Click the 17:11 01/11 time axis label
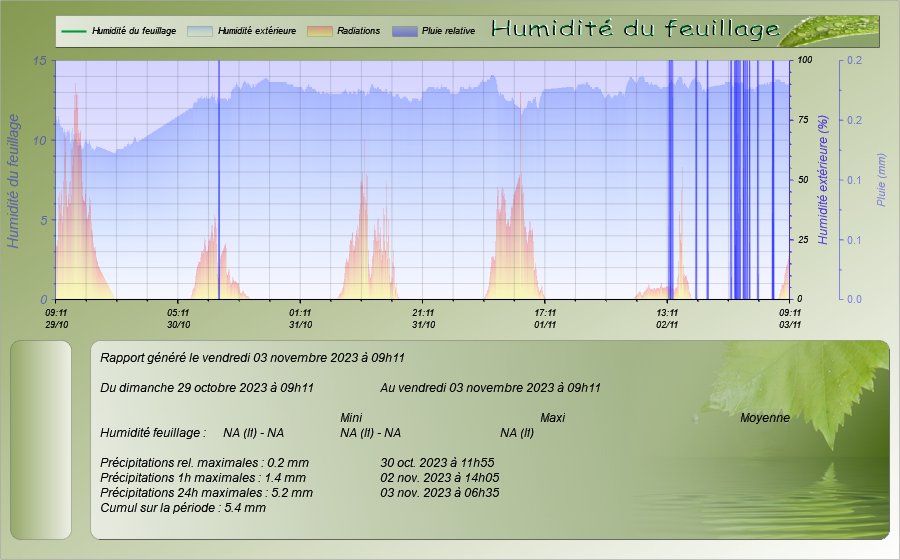Screen dimensions: 900x560 coord(545,318)
